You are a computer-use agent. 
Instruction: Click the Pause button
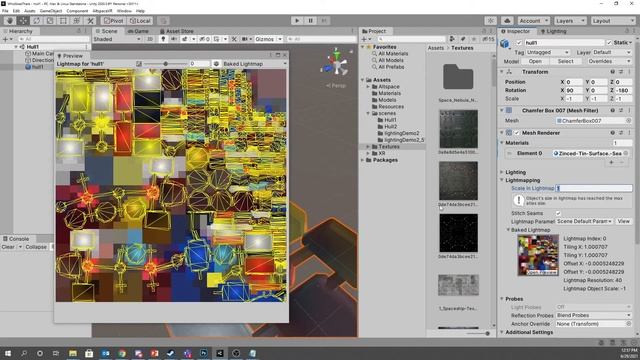(x=310, y=20)
